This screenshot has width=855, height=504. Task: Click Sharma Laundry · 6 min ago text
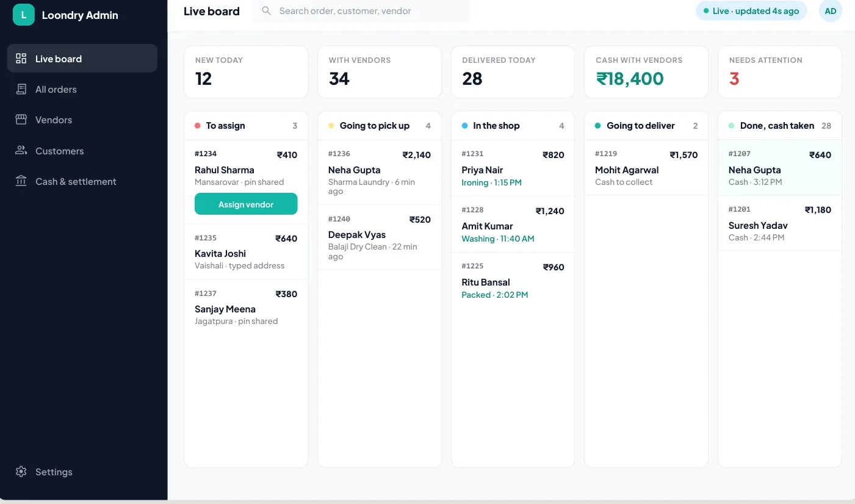point(372,187)
